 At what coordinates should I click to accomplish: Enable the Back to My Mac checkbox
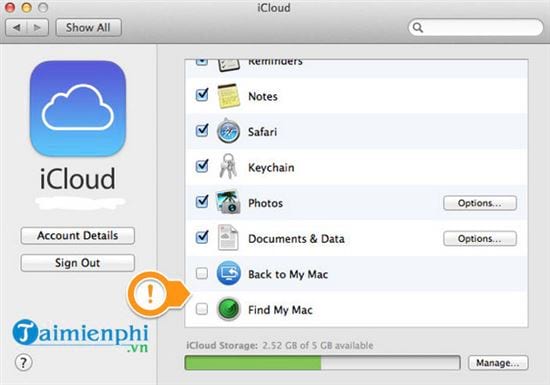202,273
